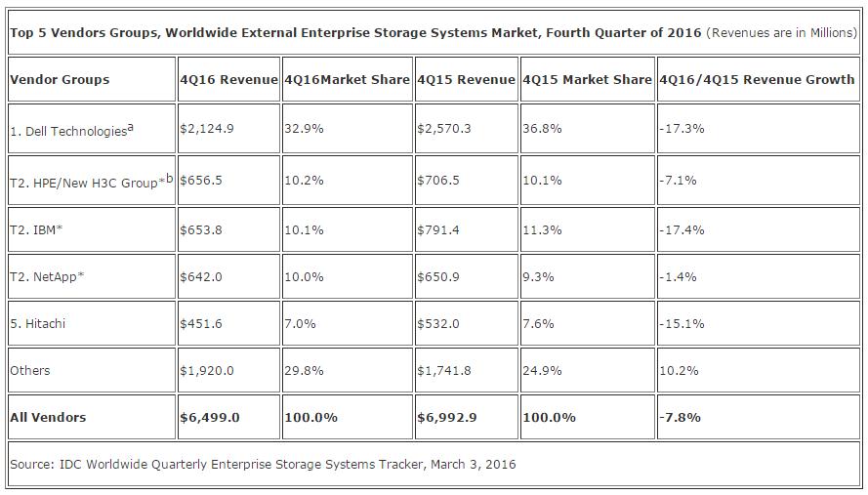Click the Vendor Groups column header
The image size is (868, 495).
[x=60, y=79]
